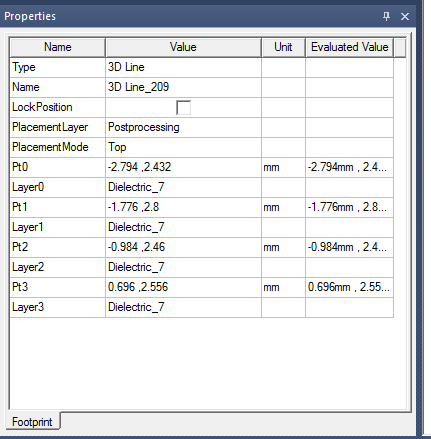
Task: Open the Layer3 Dielectric_7 value
Action: click(x=183, y=307)
